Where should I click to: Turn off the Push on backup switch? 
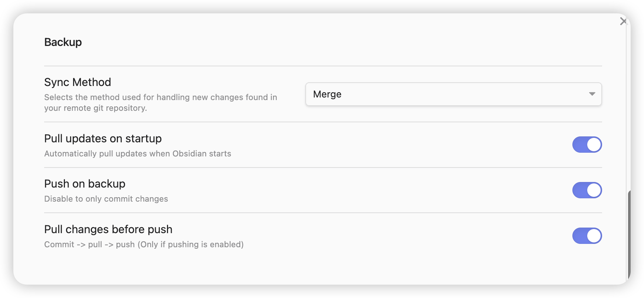click(587, 190)
